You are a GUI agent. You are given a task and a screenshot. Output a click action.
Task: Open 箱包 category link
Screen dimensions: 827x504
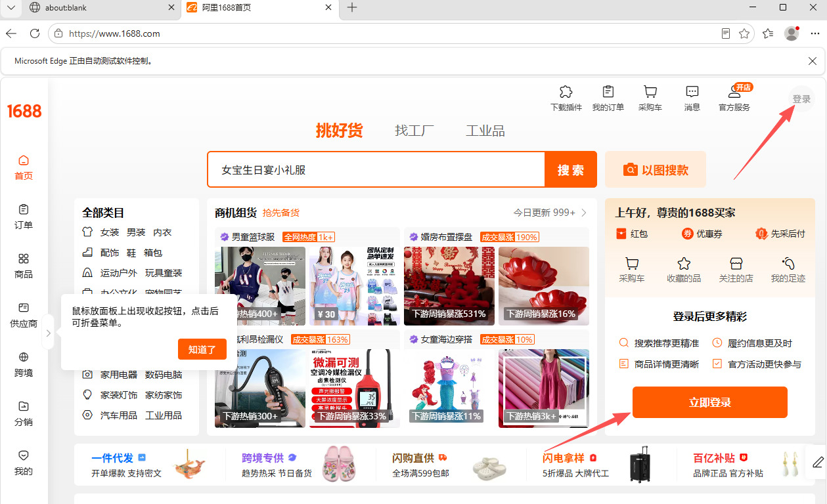tap(153, 253)
